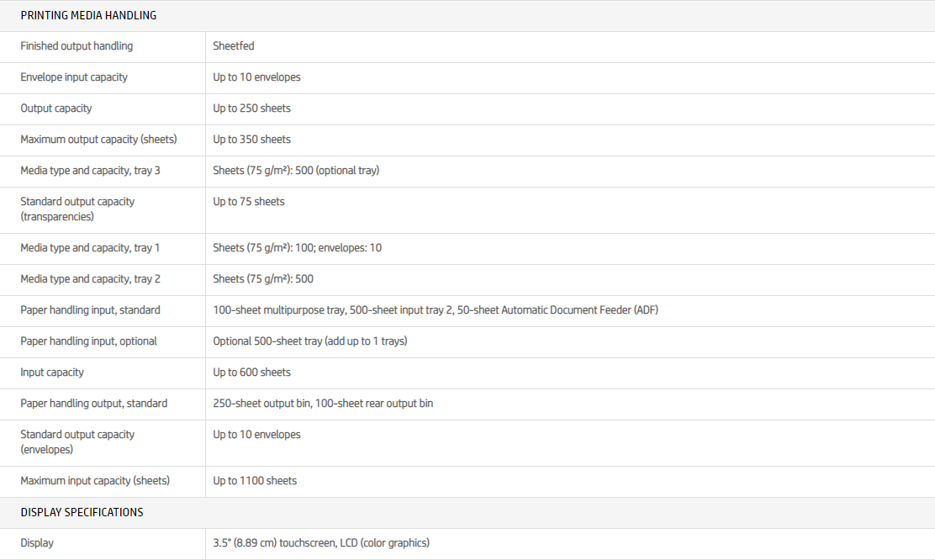Image resolution: width=935 pixels, height=560 pixels.
Task: Click the Envelope input capacity row label
Action: tap(74, 77)
